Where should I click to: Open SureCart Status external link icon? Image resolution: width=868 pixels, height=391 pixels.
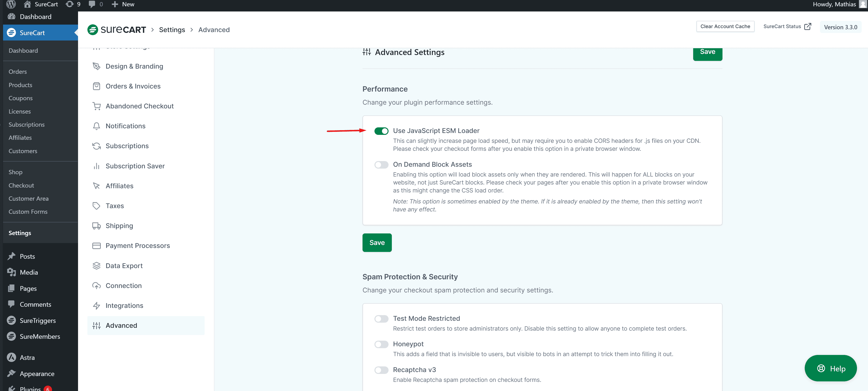[807, 27]
